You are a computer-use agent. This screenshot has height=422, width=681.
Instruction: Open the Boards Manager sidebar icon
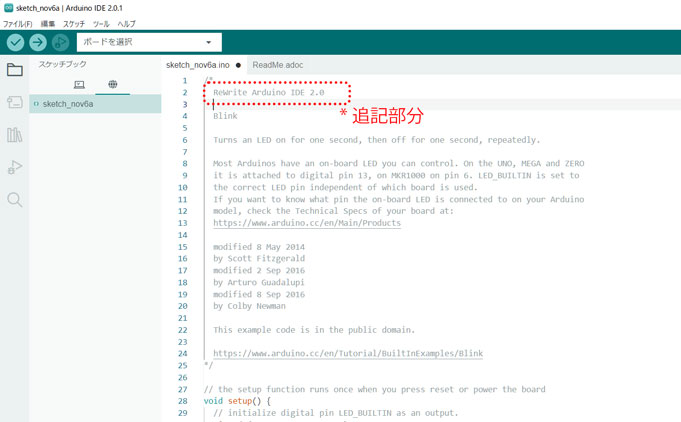[15, 102]
